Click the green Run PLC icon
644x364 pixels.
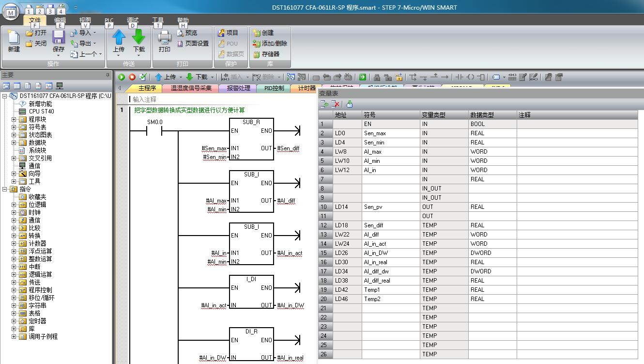click(x=122, y=77)
